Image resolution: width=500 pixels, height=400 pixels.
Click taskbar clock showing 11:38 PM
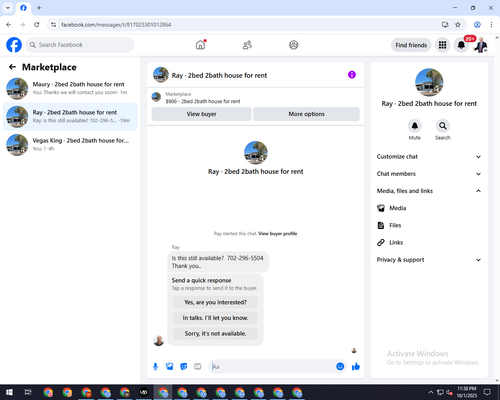point(466,392)
